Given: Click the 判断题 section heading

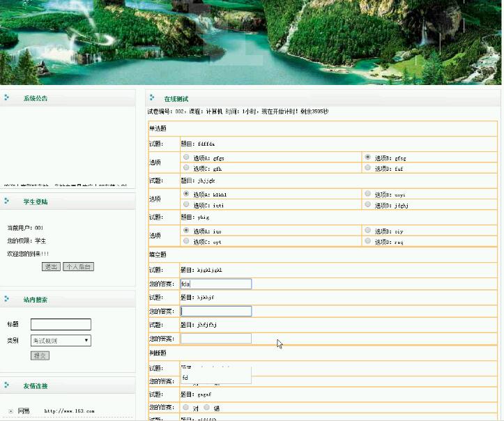Looking at the screenshot, I should pos(158,353).
